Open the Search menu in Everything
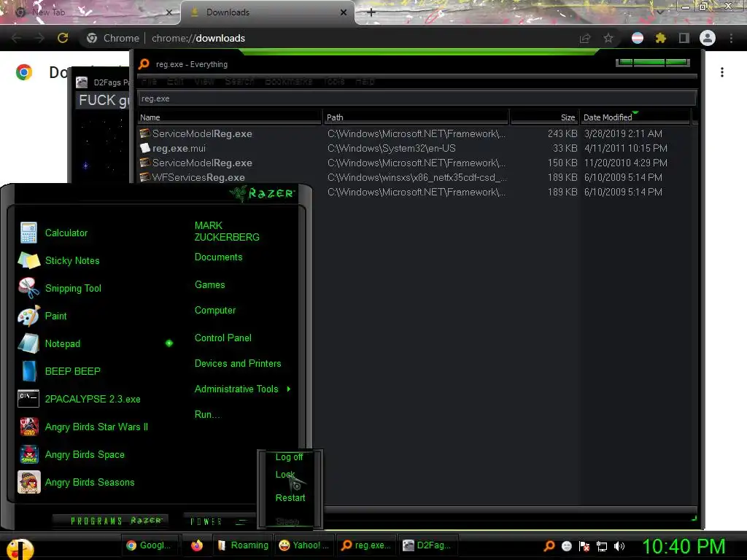 click(x=239, y=82)
